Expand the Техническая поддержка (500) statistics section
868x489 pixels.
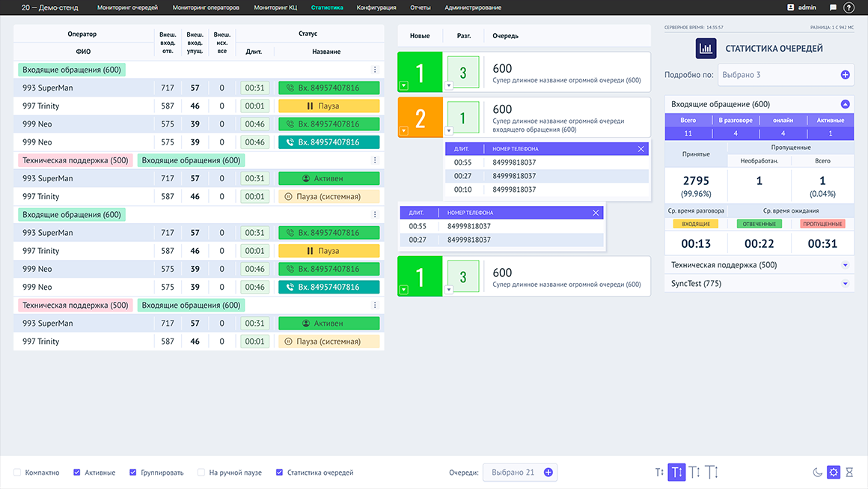(846, 265)
